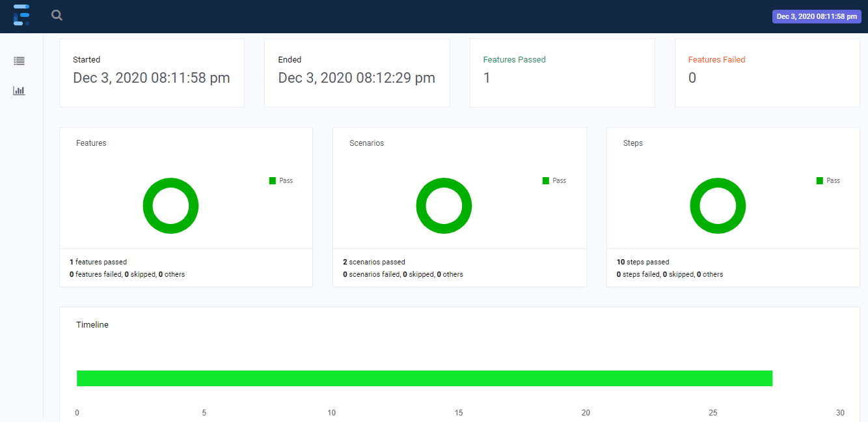This screenshot has height=422, width=868.
Task: Select the dashboard bar chart icon
Action: 19,91
